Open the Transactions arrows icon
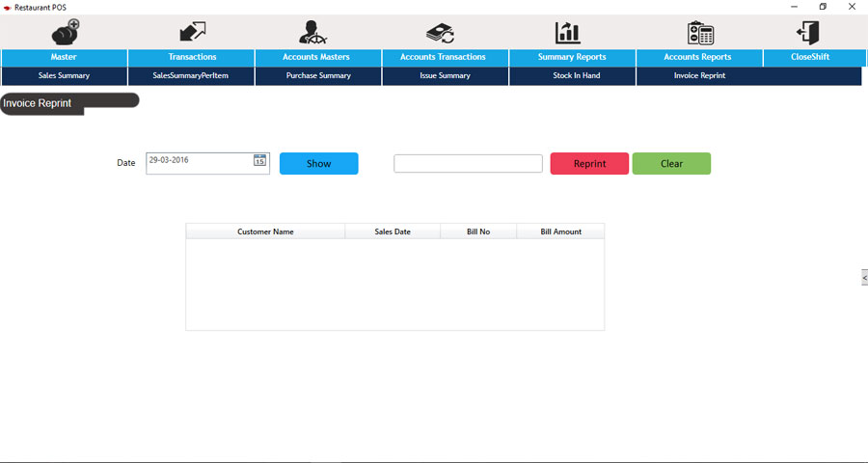Screen dimensions: 868x463 (x=192, y=32)
